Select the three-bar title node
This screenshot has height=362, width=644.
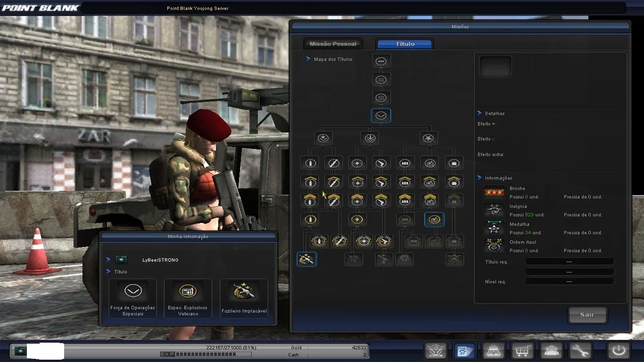[x=381, y=98]
